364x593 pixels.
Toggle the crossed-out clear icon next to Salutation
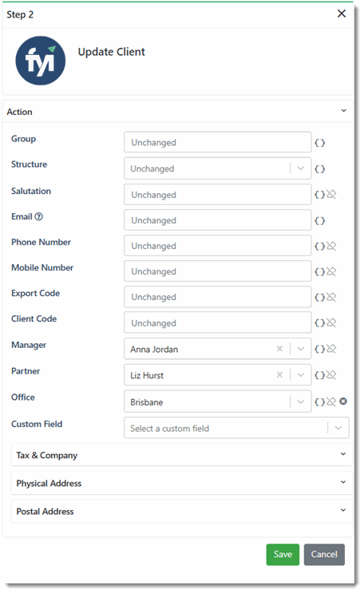(331, 195)
